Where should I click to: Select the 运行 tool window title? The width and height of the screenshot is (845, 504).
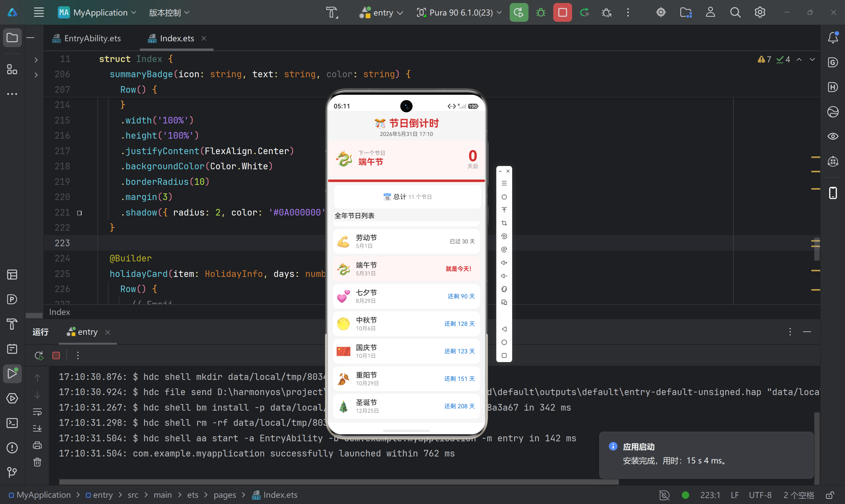(x=40, y=332)
